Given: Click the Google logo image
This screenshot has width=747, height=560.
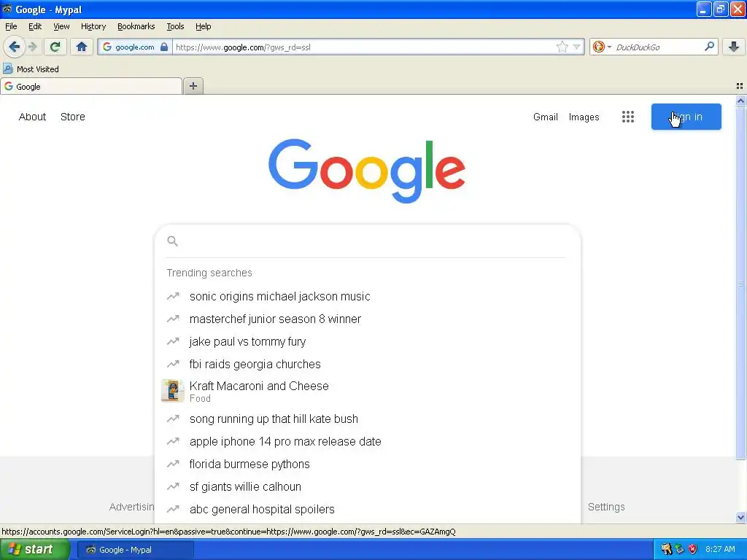Looking at the screenshot, I should click(367, 171).
